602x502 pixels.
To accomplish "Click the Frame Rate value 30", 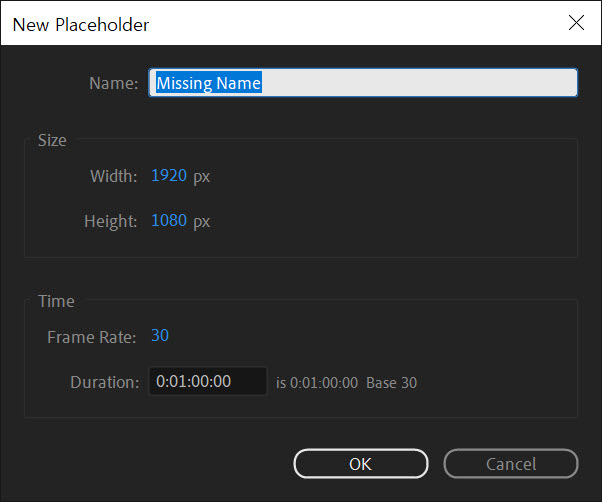I will click(160, 336).
